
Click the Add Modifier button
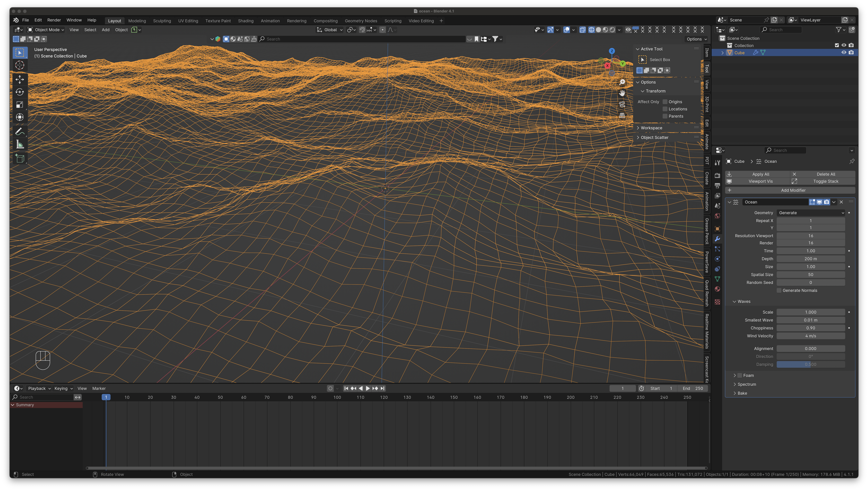coord(790,190)
